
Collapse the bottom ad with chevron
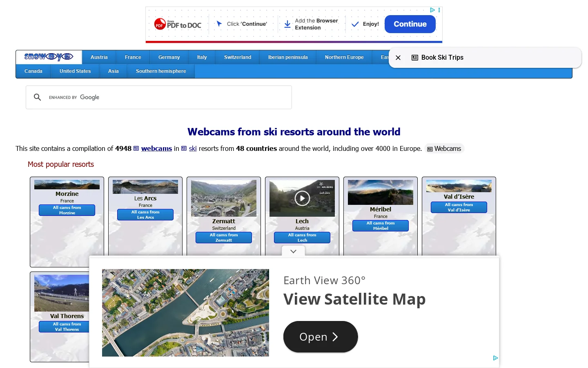[x=293, y=251]
